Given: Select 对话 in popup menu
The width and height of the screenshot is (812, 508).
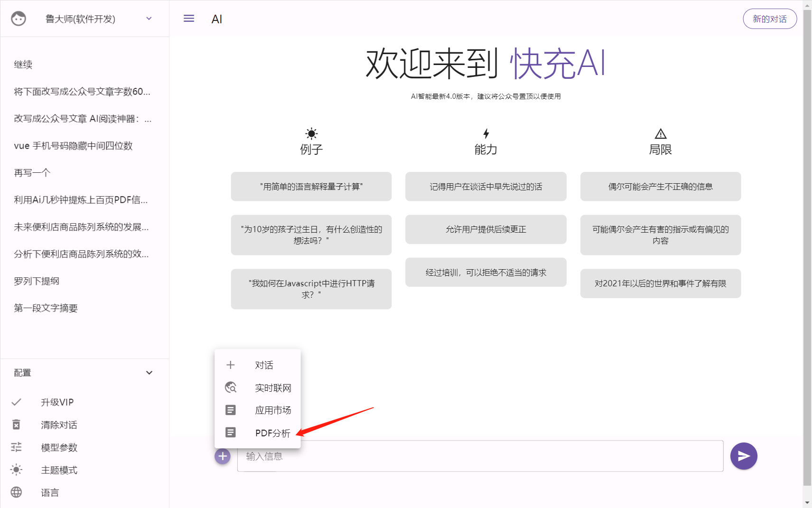Looking at the screenshot, I should click(x=264, y=365).
